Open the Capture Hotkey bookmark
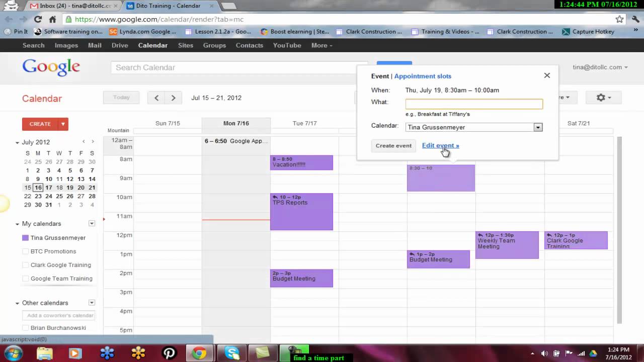The image size is (644, 362). 588,31
